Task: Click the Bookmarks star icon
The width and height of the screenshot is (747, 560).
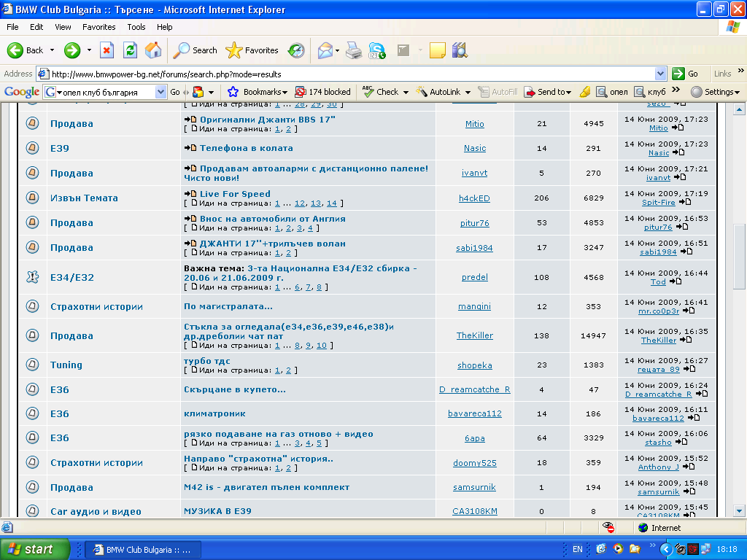Action: [233, 92]
